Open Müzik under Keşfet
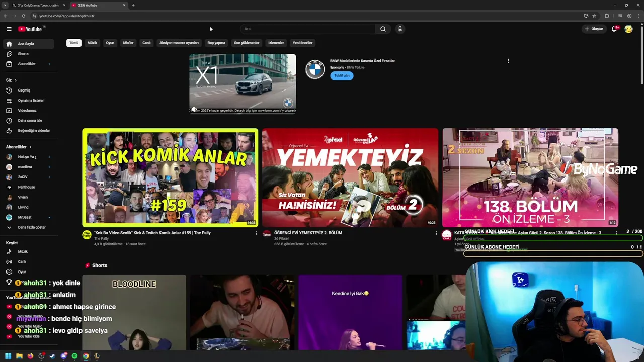The height and width of the screenshot is (362, 644). click(28, 251)
